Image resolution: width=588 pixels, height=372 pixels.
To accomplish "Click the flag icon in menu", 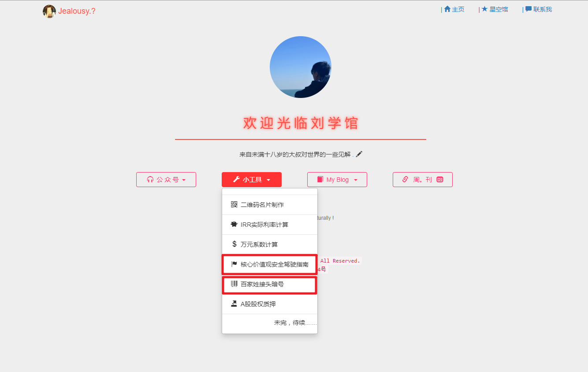I will pos(234,264).
